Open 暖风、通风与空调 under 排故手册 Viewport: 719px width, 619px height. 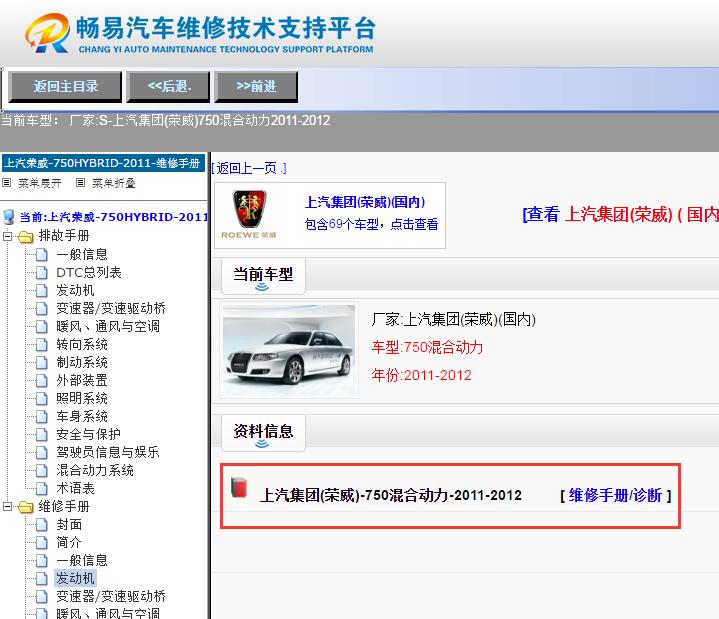pyautogui.click(x=108, y=326)
